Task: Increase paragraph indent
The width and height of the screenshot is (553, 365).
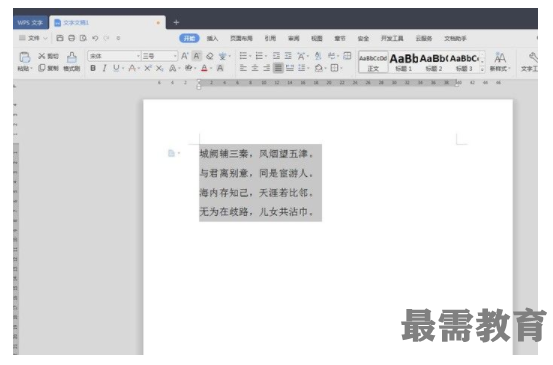Action: pyautogui.click(x=288, y=56)
